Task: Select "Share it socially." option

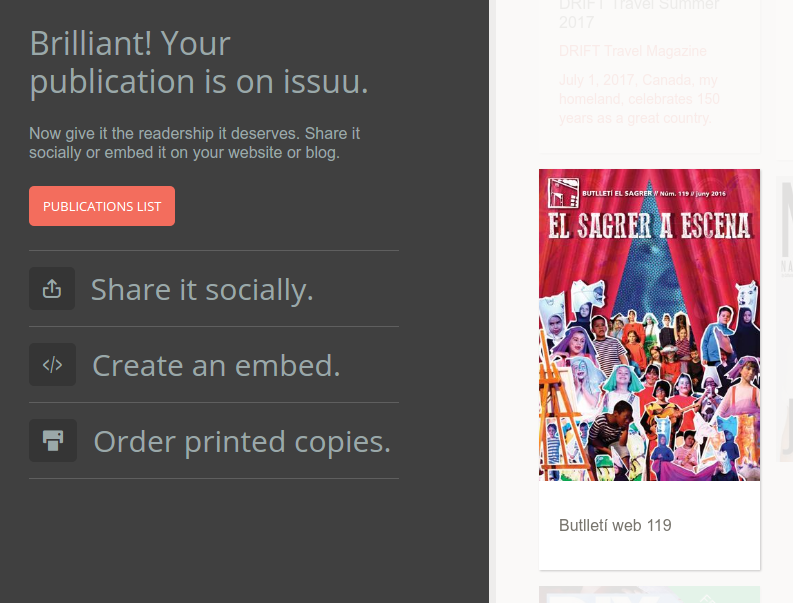Action: click(202, 289)
